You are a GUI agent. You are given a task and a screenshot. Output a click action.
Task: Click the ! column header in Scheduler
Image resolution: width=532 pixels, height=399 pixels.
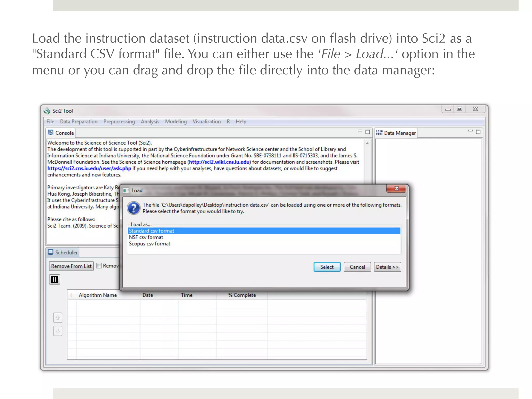tap(71, 295)
